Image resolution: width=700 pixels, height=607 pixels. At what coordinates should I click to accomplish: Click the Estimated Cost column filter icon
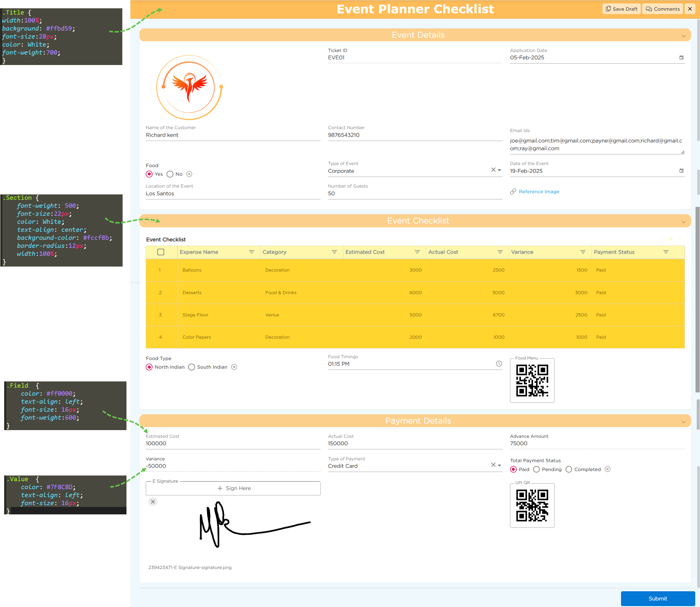point(417,252)
